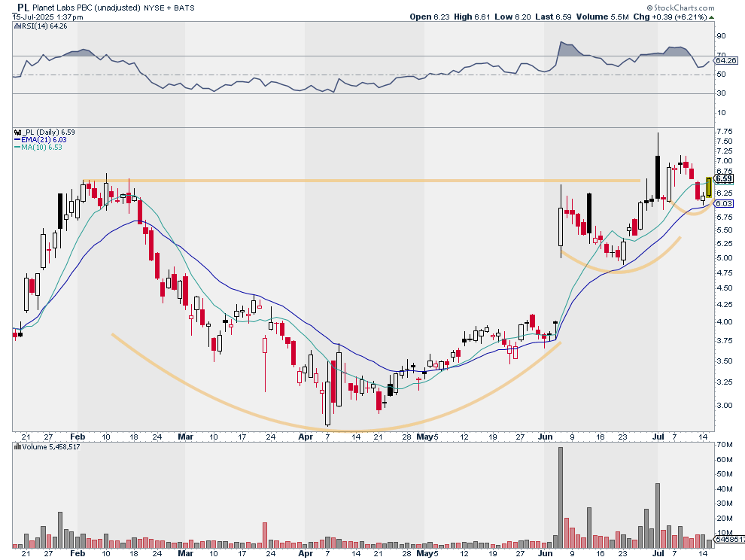
Task: Click the 5.00 price axis label
Action: 725,257
